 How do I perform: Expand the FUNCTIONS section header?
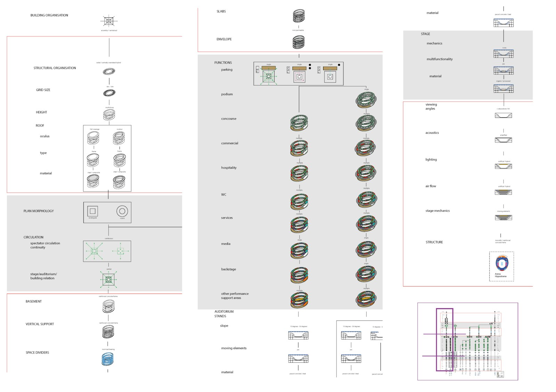(x=223, y=63)
